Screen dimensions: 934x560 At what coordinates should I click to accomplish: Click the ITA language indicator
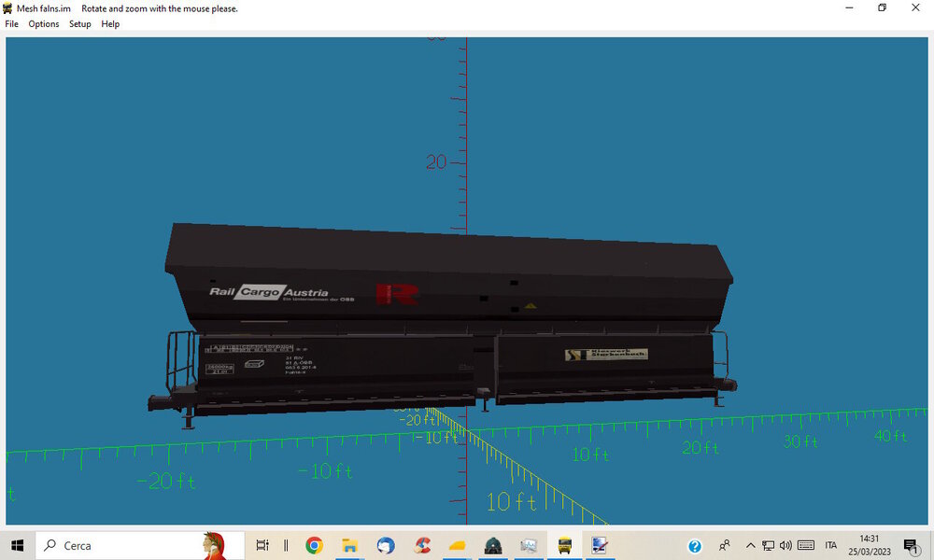tap(831, 545)
